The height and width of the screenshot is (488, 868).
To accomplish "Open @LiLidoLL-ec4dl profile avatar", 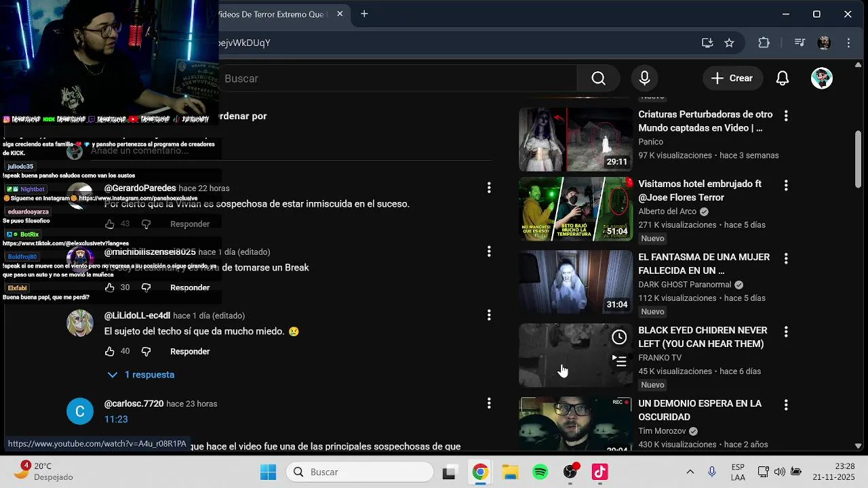I will 80,323.
